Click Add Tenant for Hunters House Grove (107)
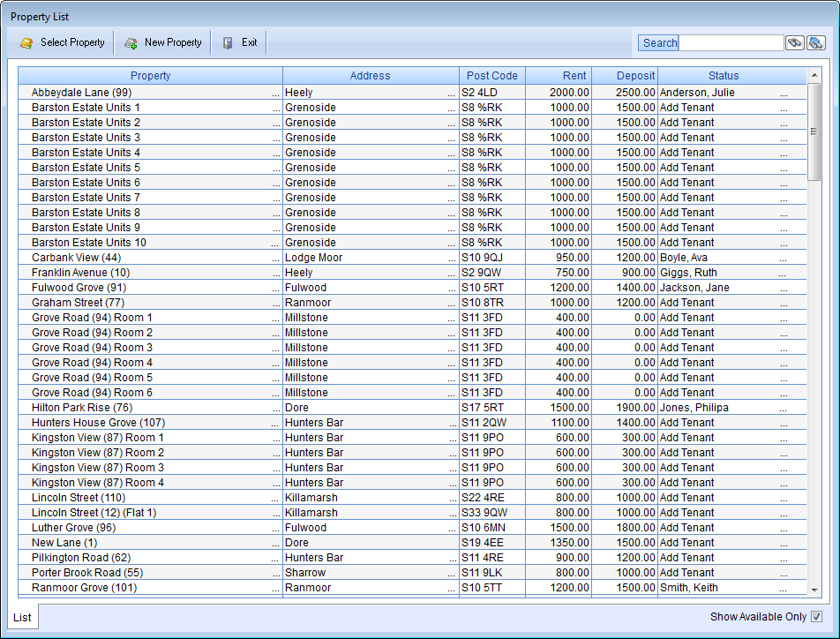840x639 pixels. [x=686, y=423]
